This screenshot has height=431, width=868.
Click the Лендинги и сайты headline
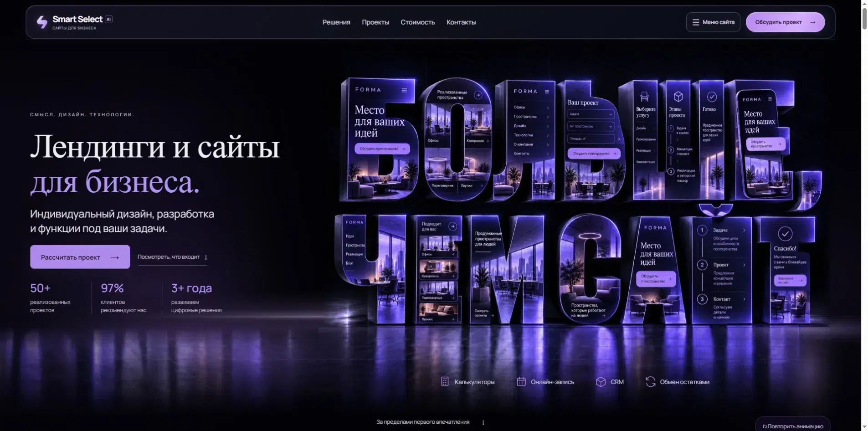(155, 147)
